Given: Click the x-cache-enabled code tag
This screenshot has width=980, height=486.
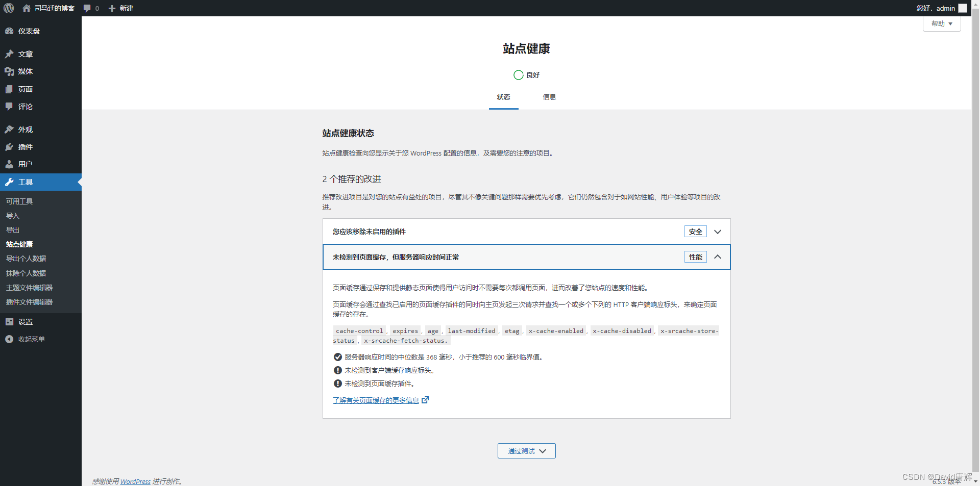Looking at the screenshot, I should [556, 331].
